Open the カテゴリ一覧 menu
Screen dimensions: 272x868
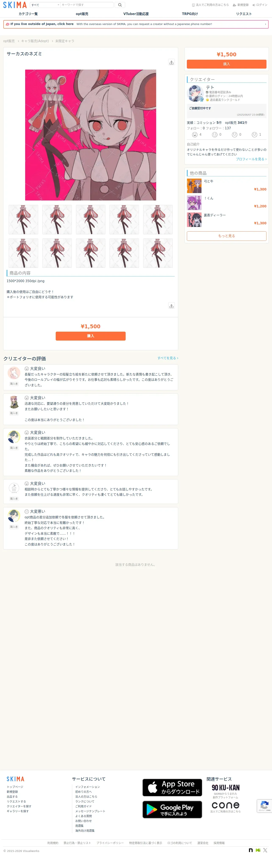[28, 14]
